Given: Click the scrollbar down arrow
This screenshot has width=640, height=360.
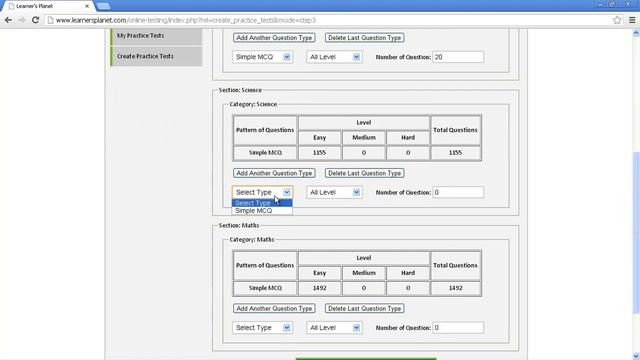Looking at the screenshot, I should 636,356.
